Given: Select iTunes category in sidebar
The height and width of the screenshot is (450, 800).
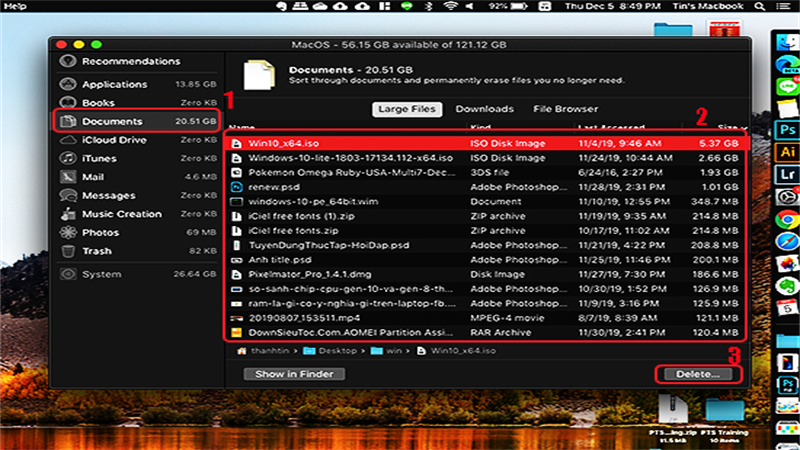Looking at the screenshot, I should [137, 158].
